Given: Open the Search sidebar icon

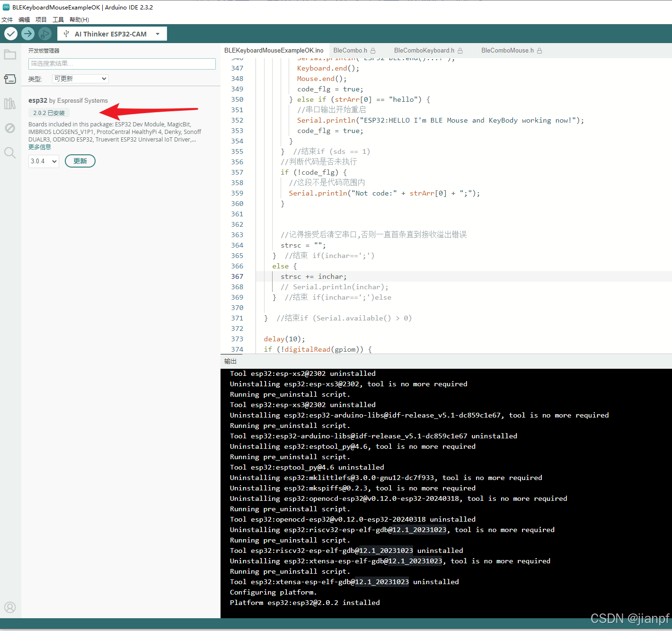Looking at the screenshot, I should [x=10, y=152].
